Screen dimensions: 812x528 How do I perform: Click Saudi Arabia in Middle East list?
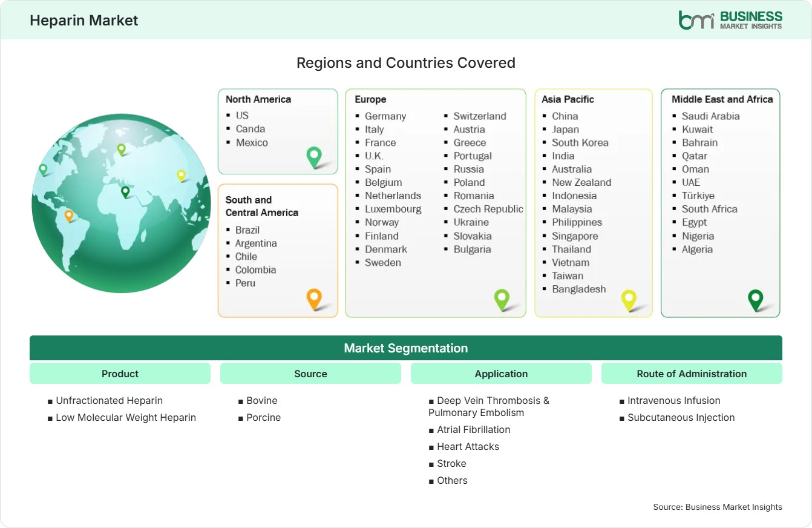[x=711, y=116]
